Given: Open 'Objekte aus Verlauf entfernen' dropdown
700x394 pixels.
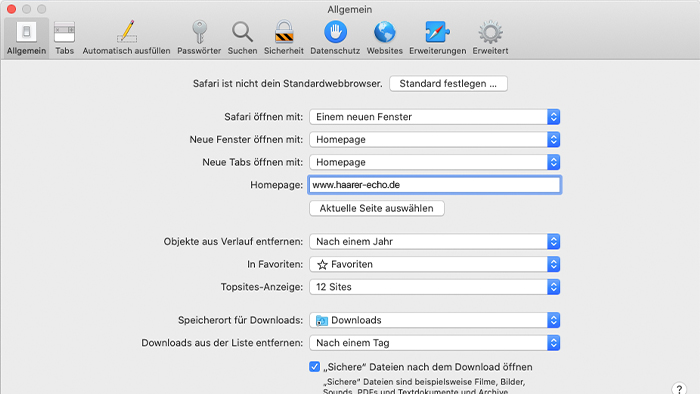Looking at the screenshot, I should tap(434, 241).
